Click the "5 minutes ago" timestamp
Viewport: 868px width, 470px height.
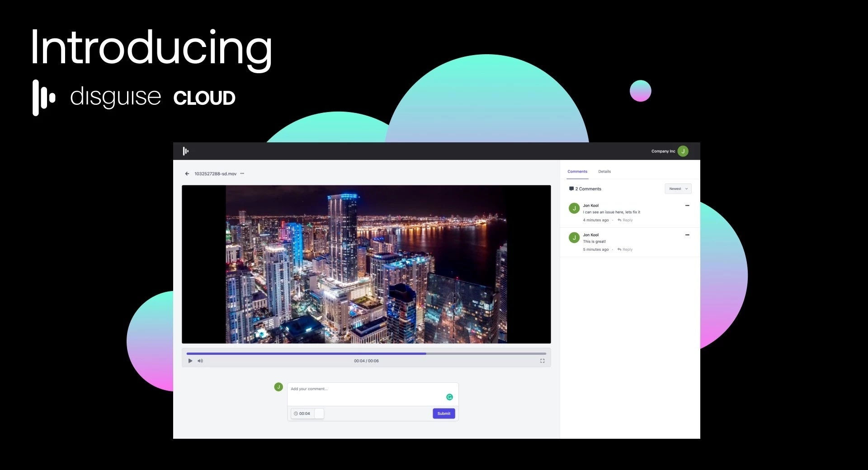click(x=596, y=249)
